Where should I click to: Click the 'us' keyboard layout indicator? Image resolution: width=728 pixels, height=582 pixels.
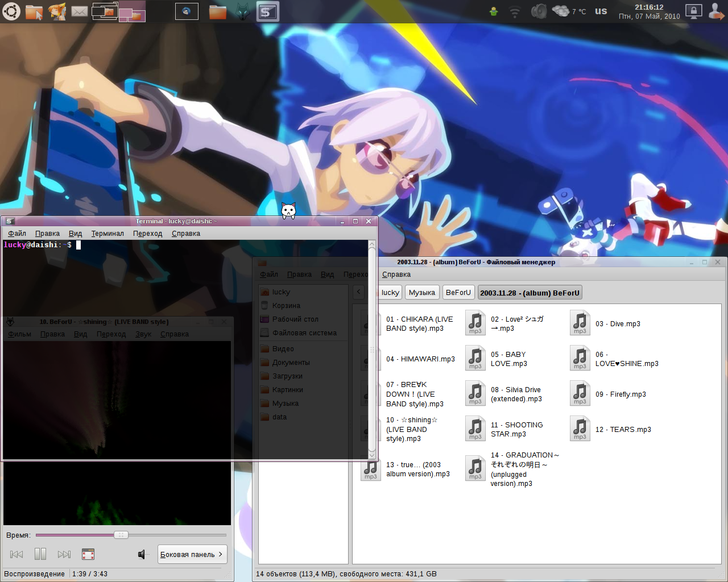(601, 11)
